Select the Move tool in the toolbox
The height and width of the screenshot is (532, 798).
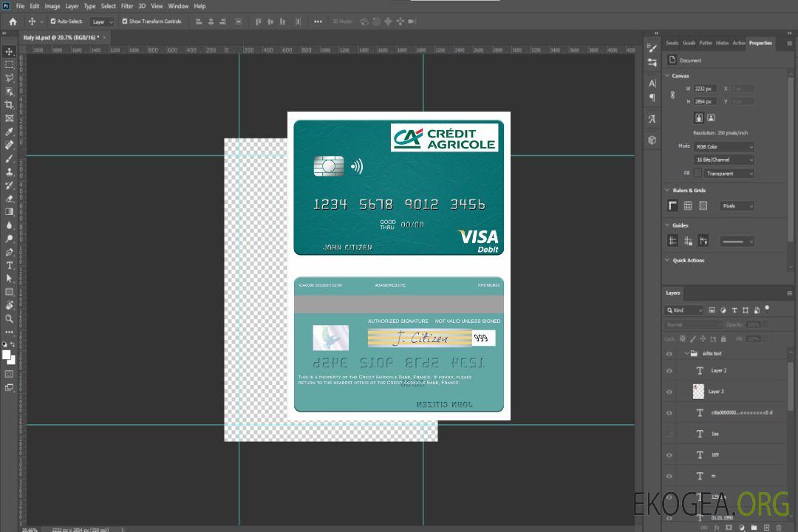pyautogui.click(x=9, y=52)
